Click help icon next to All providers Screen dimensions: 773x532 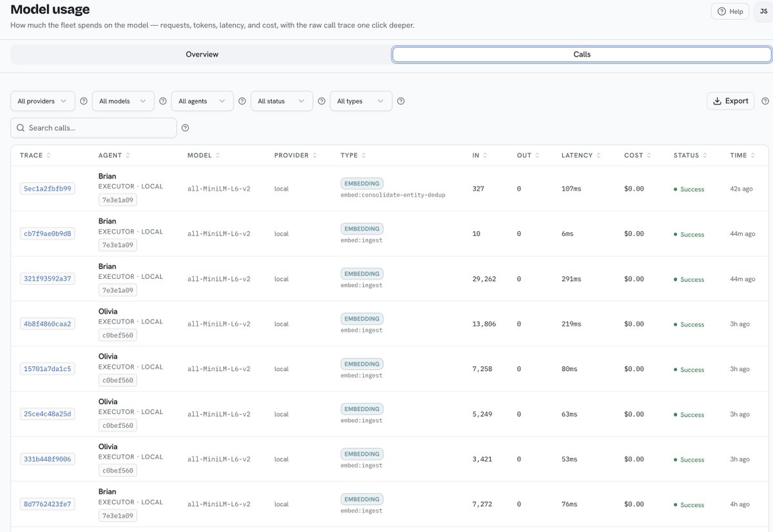pyautogui.click(x=84, y=101)
